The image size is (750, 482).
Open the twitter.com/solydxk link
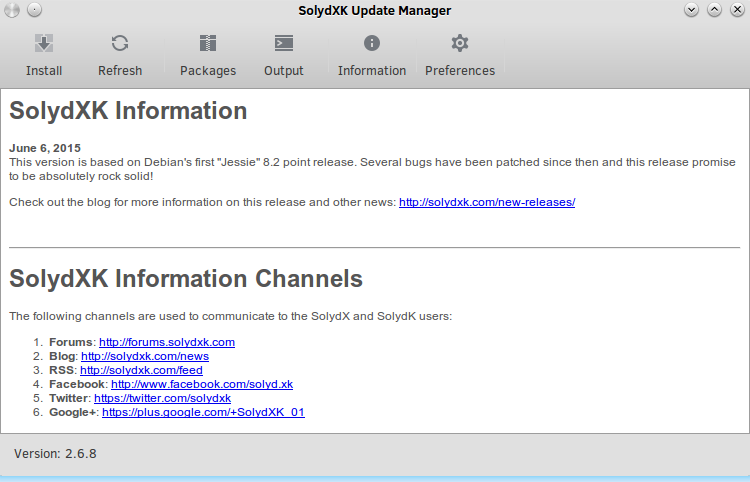click(x=163, y=398)
